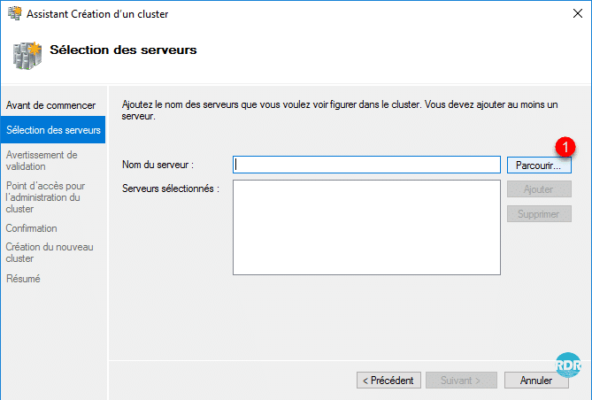Viewport: 592px width, 400px height.
Task: Select Point d'accès pour l'administration step
Action: pyautogui.click(x=45, y=197)
